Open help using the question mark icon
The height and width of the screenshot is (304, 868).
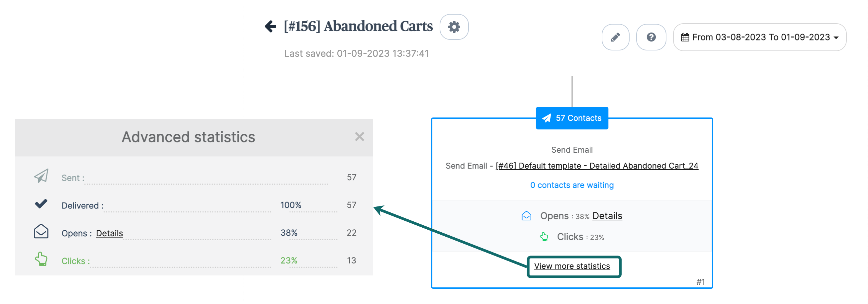651,37
